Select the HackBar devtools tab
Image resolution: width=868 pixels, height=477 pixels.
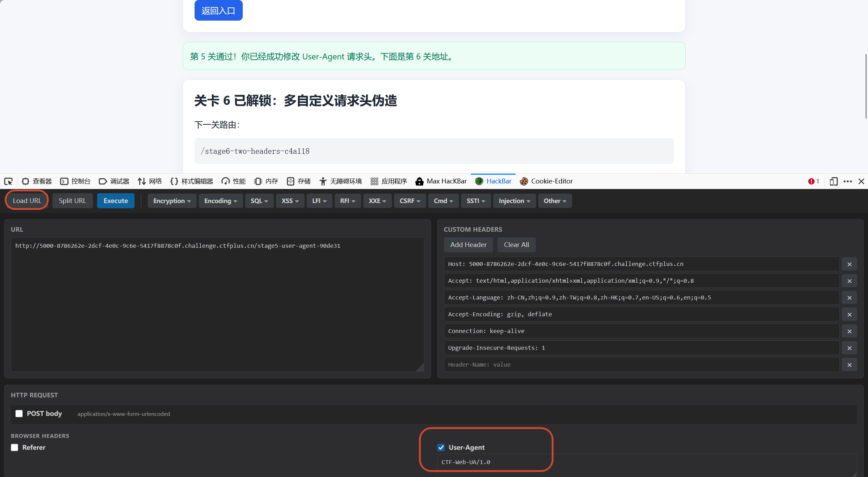[493, 181]
